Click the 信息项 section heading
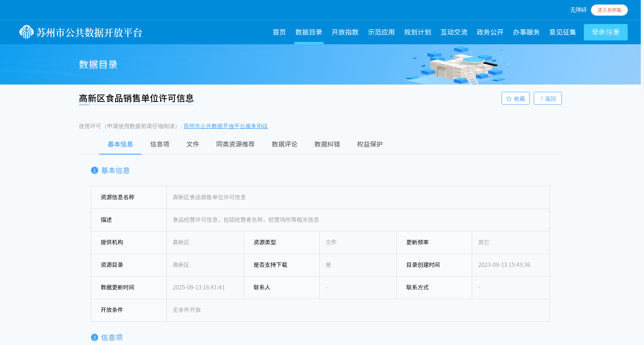Image resolution: width=644 pixels, height=345 pixels. tap(112, 337)
